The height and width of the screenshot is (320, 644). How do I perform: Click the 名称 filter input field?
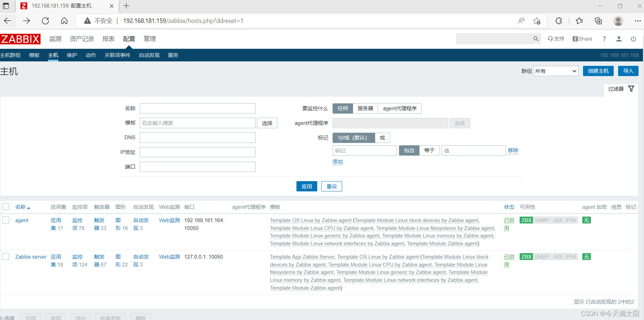tap(198, 108)
